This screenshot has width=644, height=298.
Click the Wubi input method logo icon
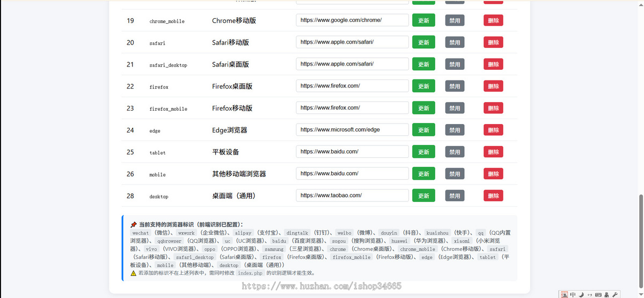click(564, 294)
